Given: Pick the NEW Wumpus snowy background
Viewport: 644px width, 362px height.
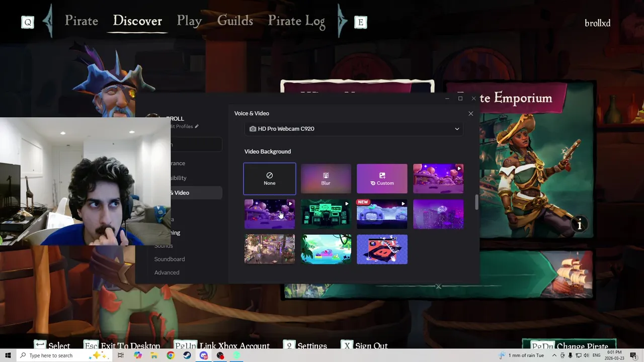Looking at the screenshot, I should point(382,214).
